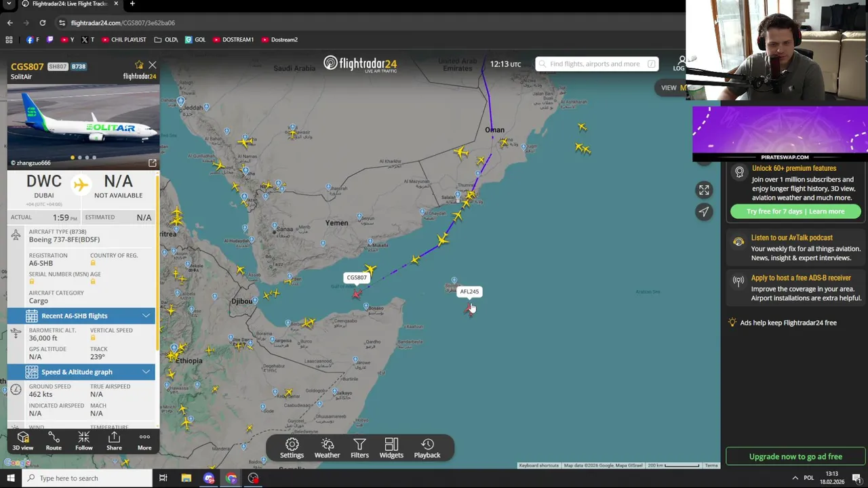Open Windows Start menu
Viewport: 868px width, 488px height.
coord(11,478)
